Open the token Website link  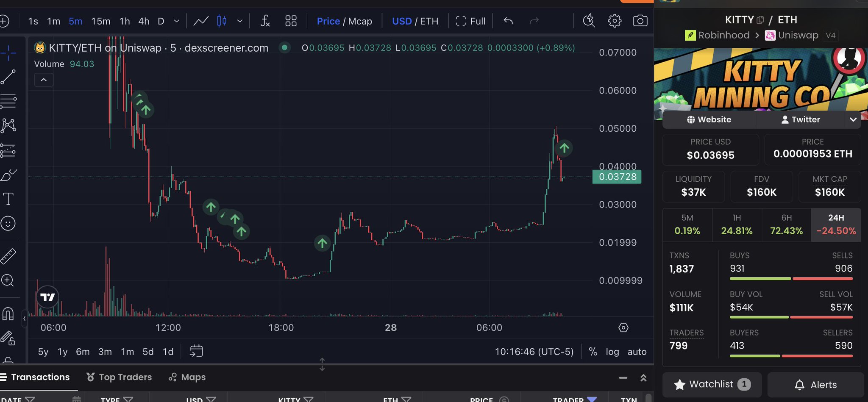pyautogui.click(x=709, y=119)
